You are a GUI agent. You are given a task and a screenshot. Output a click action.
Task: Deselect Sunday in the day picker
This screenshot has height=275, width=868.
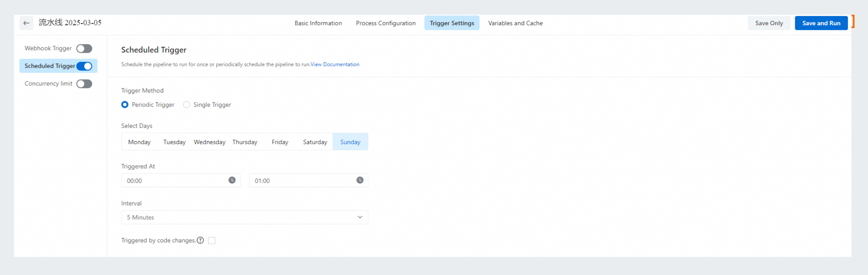tap(350, 142)
